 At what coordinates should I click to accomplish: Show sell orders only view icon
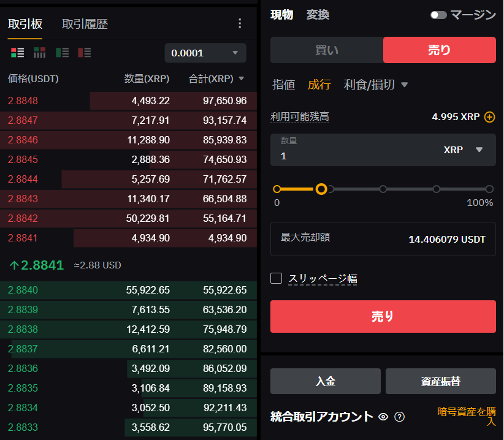pos(84,53)
